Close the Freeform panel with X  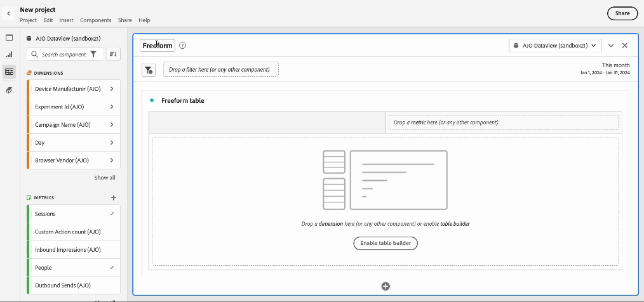pyautogui.click(x=625, y=46)
